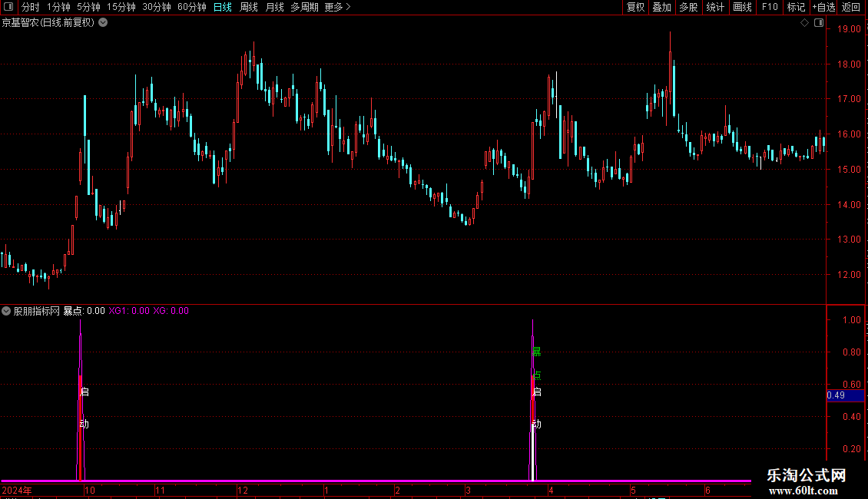Click the month 6 marker on time axis
This screenshot has width=868, height=499.
click(707, 490)
